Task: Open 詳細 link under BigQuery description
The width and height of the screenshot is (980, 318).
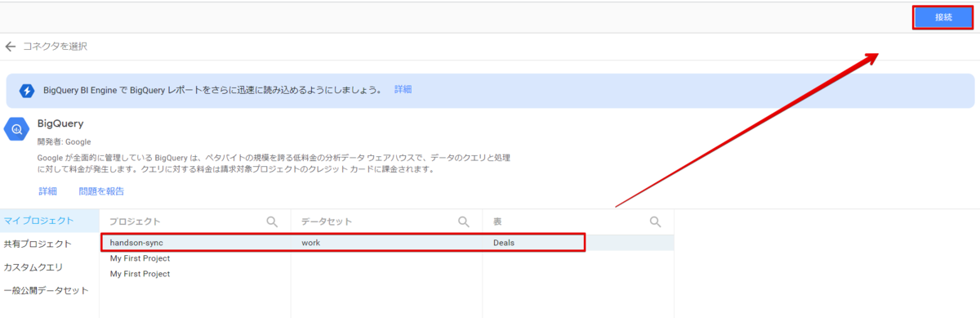Action: tap(47, 191)
